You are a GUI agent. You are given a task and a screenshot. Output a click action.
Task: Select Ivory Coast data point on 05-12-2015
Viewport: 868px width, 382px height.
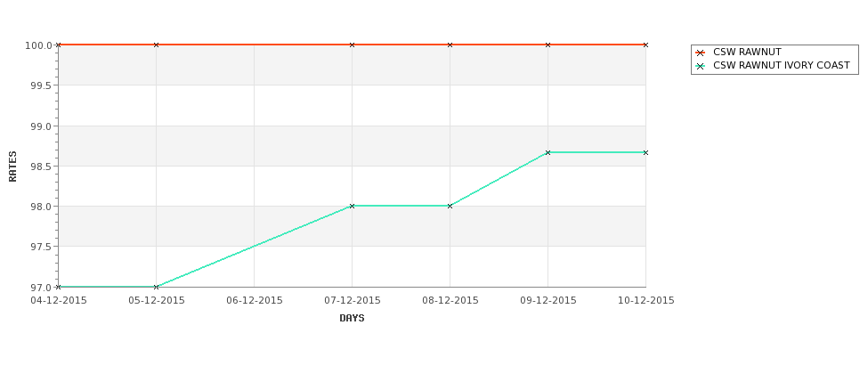(156, 287)
